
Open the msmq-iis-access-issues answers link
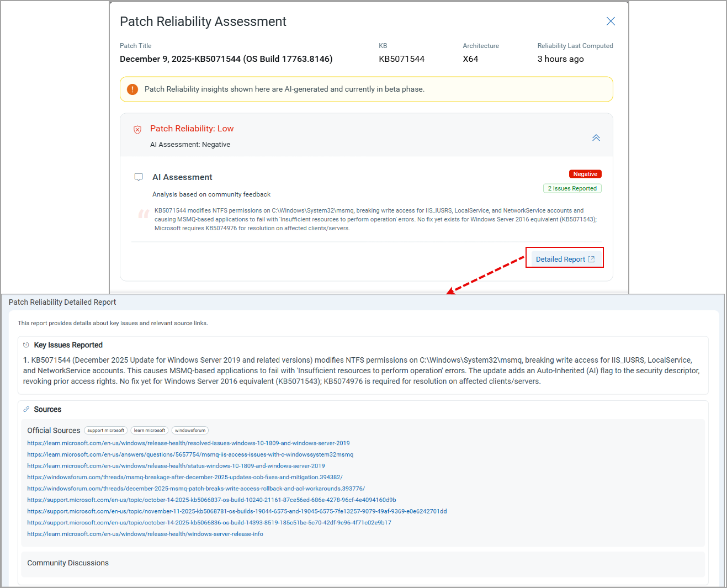pyautogui.click(x=190, y=455)
